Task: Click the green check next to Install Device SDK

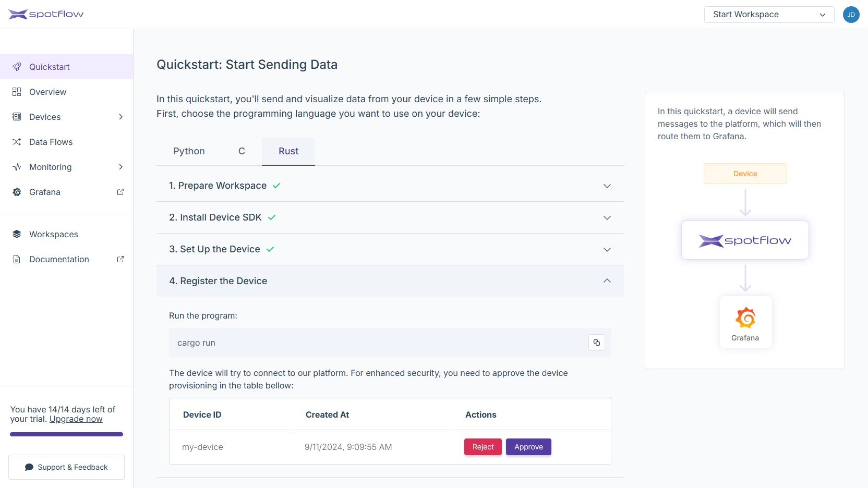Action: [x=272, y=217]
